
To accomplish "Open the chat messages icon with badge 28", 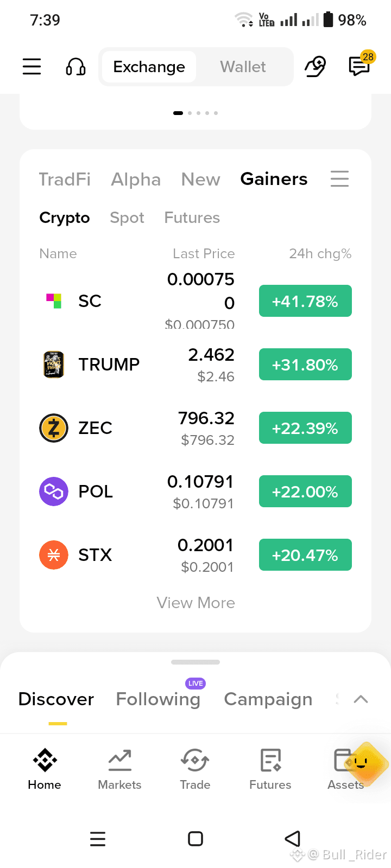I will point(360,66).
